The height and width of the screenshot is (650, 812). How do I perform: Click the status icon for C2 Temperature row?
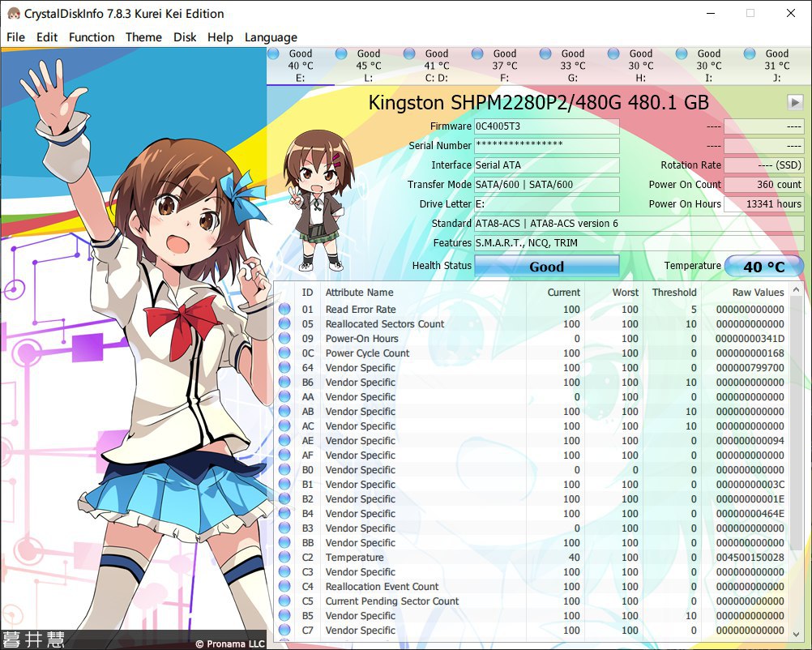click(x=284, y=558)
